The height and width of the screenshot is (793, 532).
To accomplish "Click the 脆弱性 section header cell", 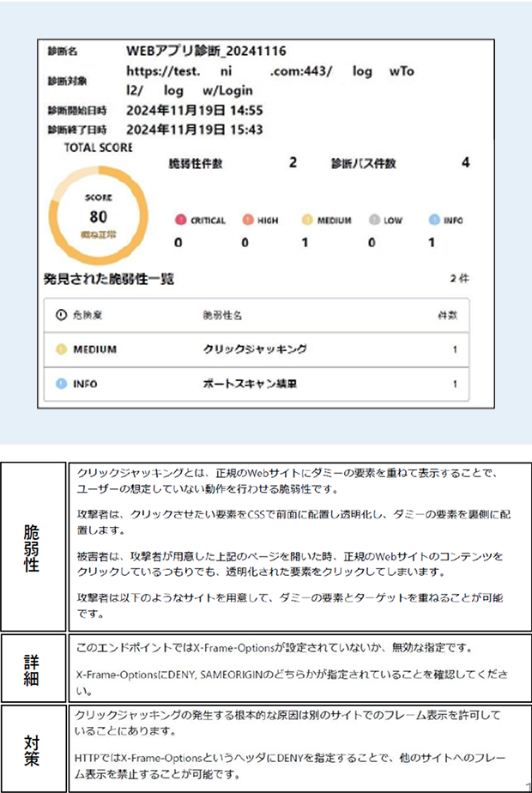I will coord(33,546).
